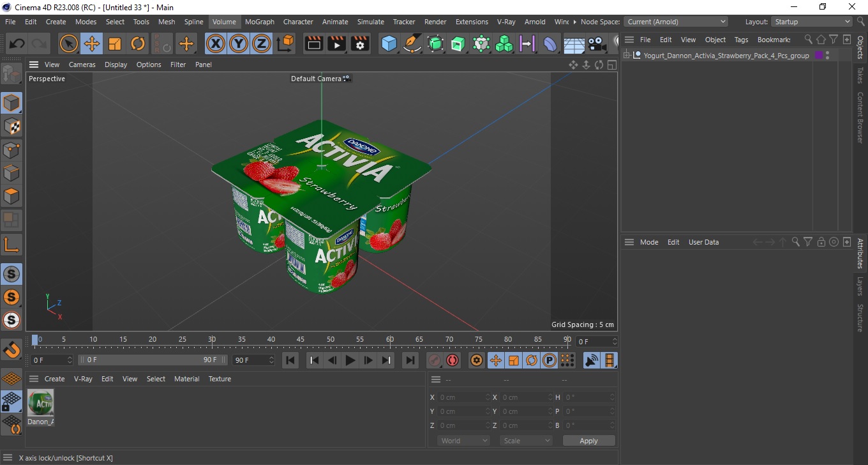Open the viewport Filter menu

178,65
